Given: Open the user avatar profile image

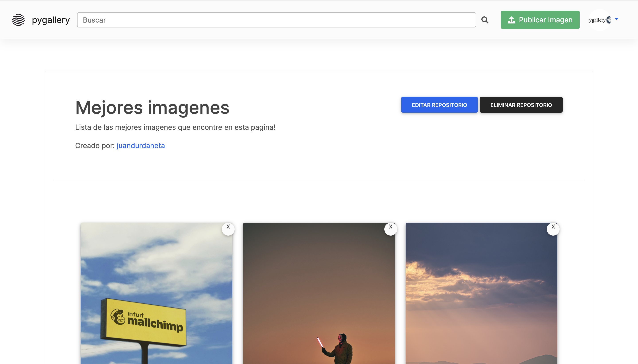Looking at the screenshot, I should pos(599,20).
